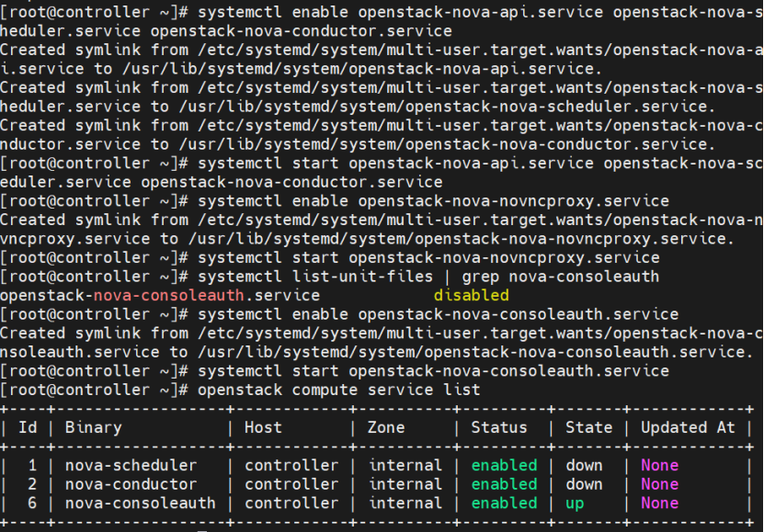Image resolution: width=764 pixels, height=532 pixels.
Task: Click the 'openstack compute service list' command
Action: click(x=339, y=390)
